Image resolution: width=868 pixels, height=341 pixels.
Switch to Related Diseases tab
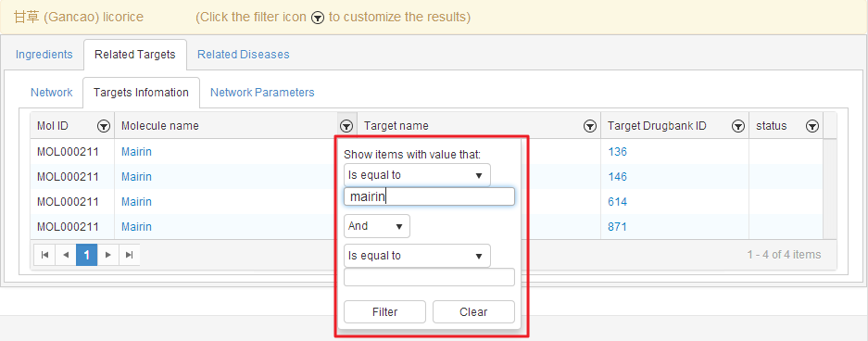click(244, 55)
